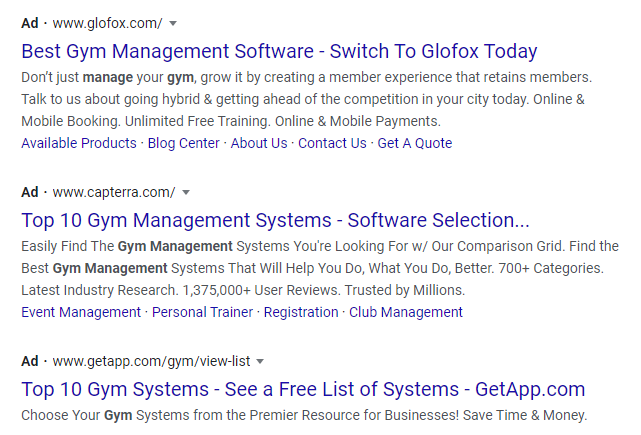Open the About Us sitelink

[258, 143]
